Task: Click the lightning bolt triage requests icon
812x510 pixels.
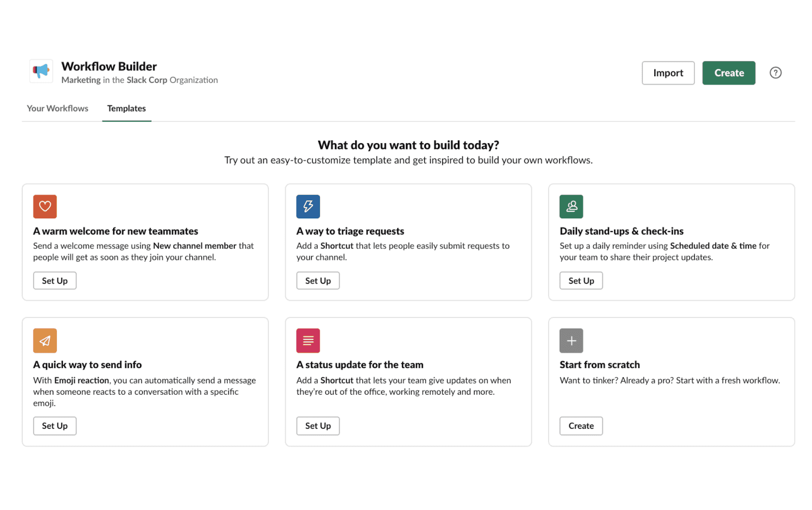Action: pos(308,206)
